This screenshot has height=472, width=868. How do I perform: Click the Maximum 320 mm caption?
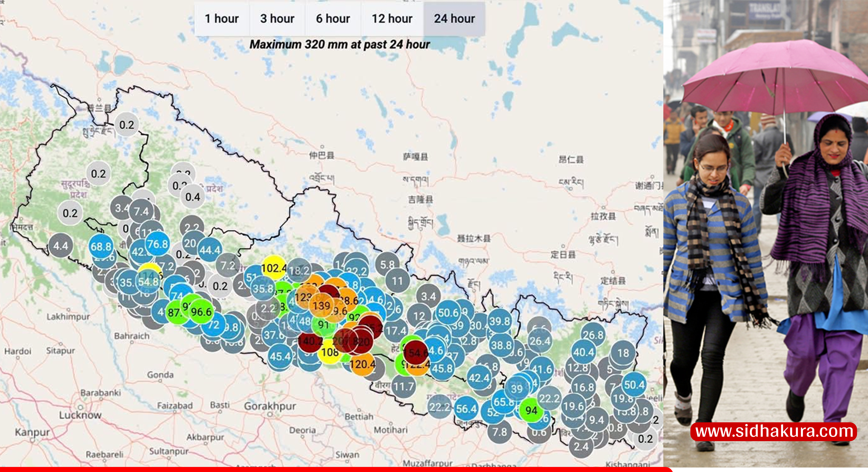coord(340,44)
